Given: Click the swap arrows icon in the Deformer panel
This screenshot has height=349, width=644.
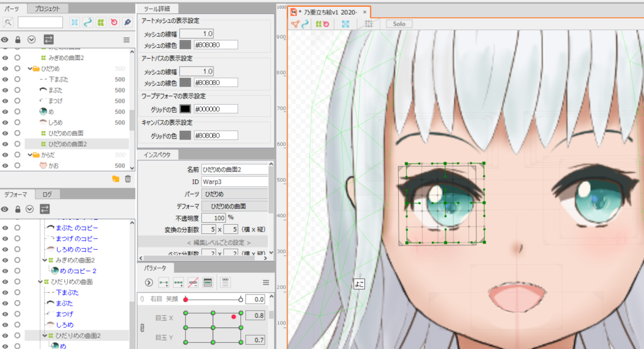Looking at the screenshot, I should pyautogui.click(x=45, y=209).
